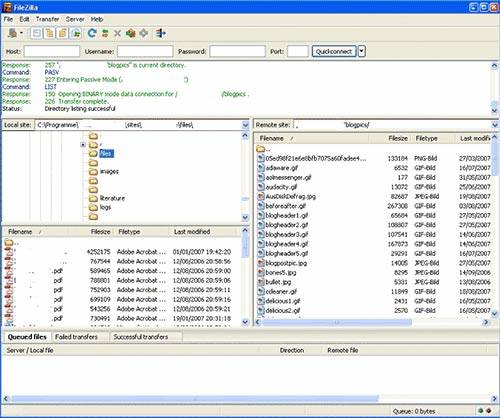Select the images folder in local tree
Image resolution: width=500 pixels, height=418 pixels.
click(109, 171)
